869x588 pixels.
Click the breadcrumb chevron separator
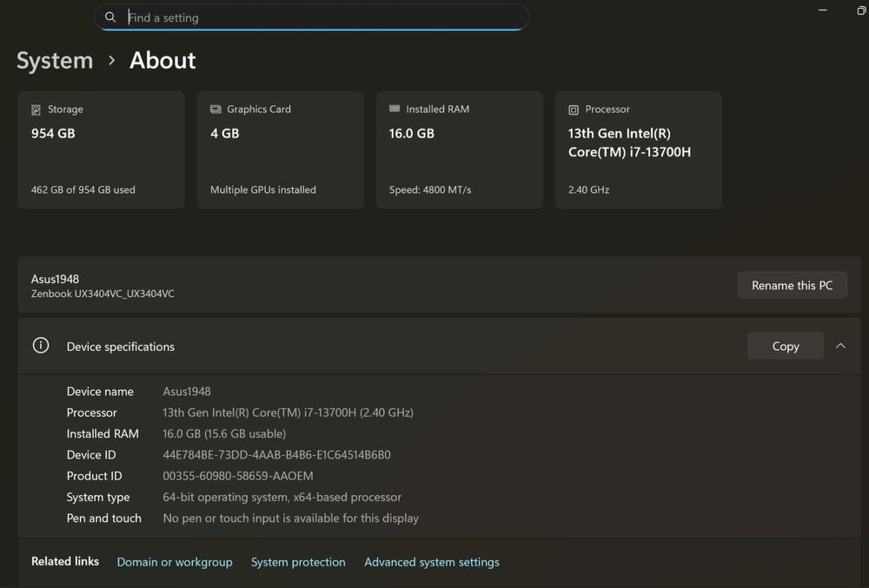point(111,61)
